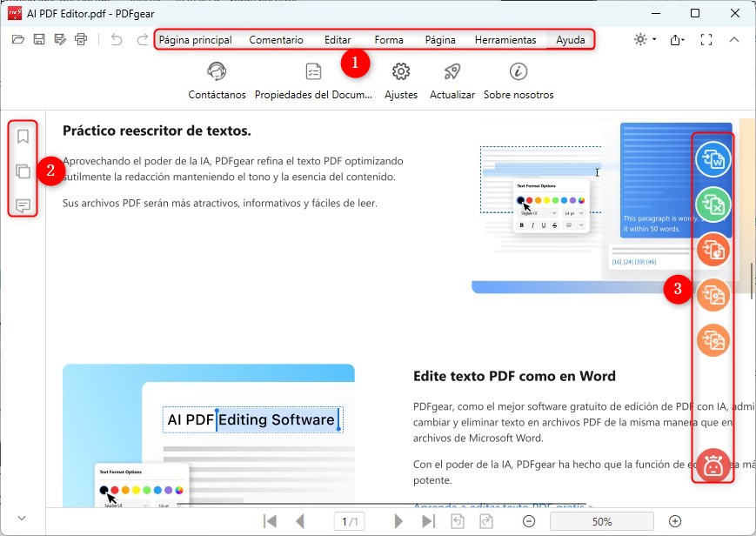Screen dimensions: 756x536
Task: Zoom out with the minus button
Action: coord(529,521)
